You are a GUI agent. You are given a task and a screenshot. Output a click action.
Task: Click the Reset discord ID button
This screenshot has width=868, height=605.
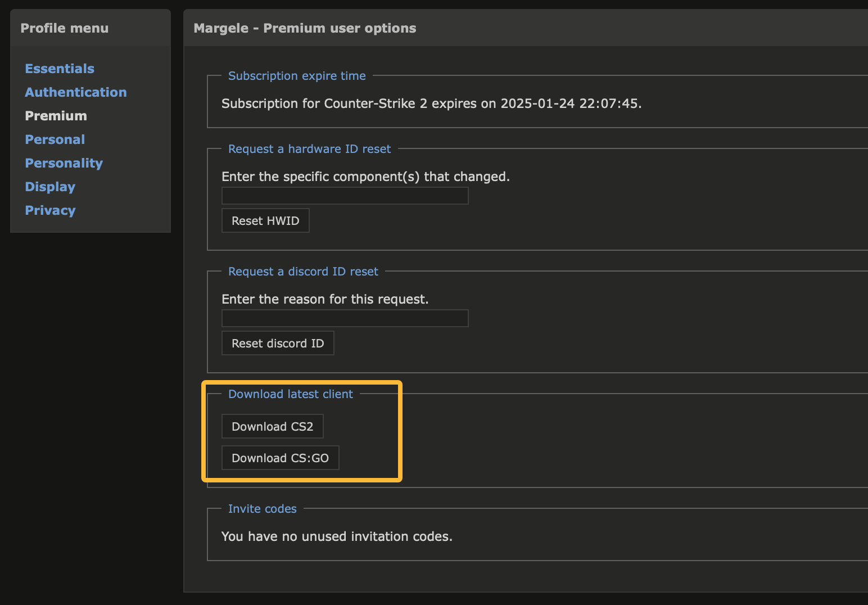pyautogui.click(x=278, y=344)
